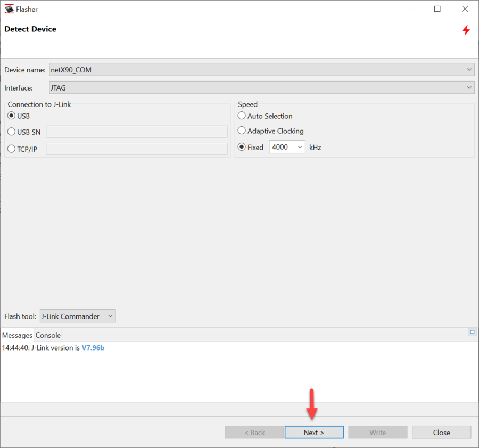Viewport: 479px width, 448px height.
Task: Click the USB SN input field
Action: (x=137, y=132)
